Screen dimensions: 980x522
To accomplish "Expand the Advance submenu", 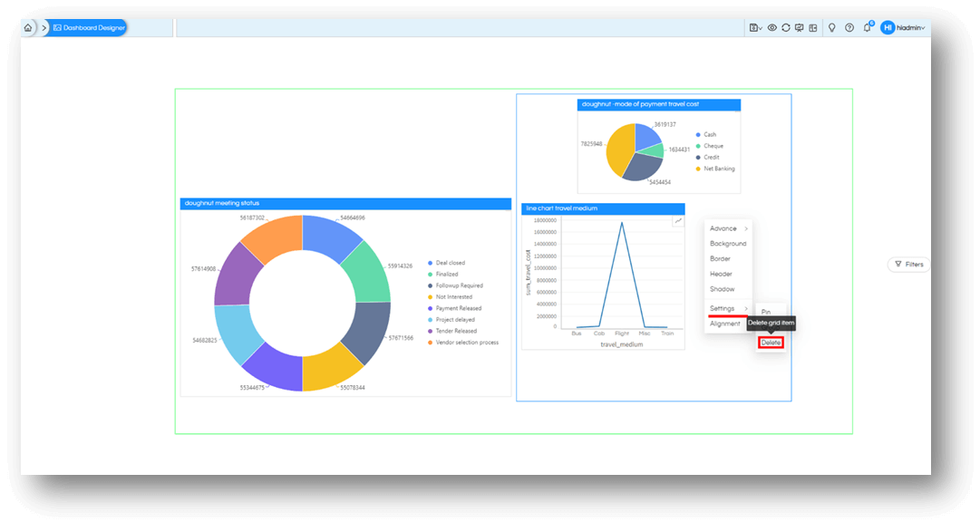I will 728,228.
